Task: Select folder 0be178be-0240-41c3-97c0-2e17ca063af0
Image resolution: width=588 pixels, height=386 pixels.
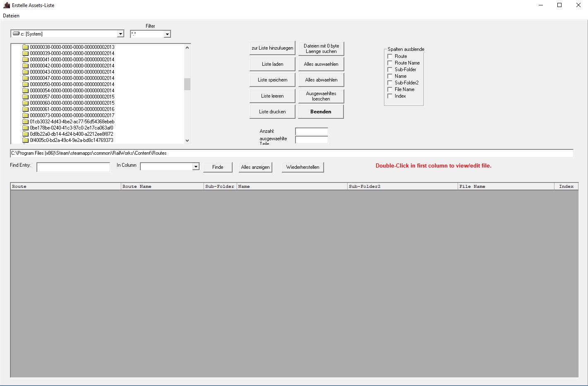Action: coord(71,128)
